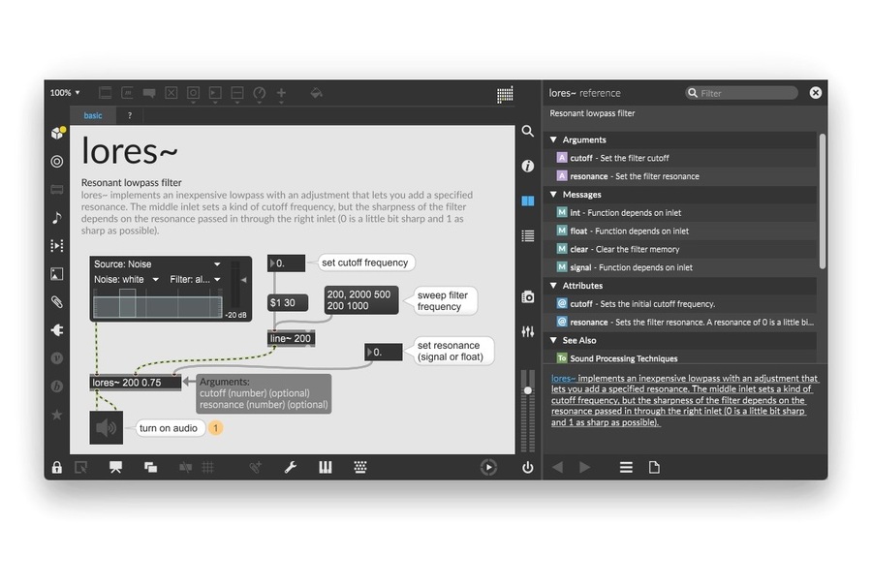Click the message box 200, 2000 500

pos(361,300)
